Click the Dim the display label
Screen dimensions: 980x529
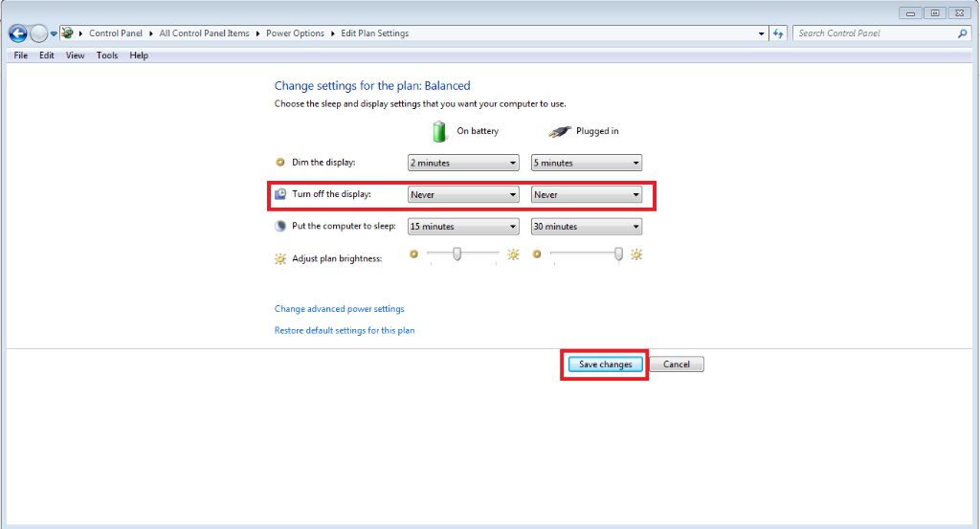tap(323, 163)
